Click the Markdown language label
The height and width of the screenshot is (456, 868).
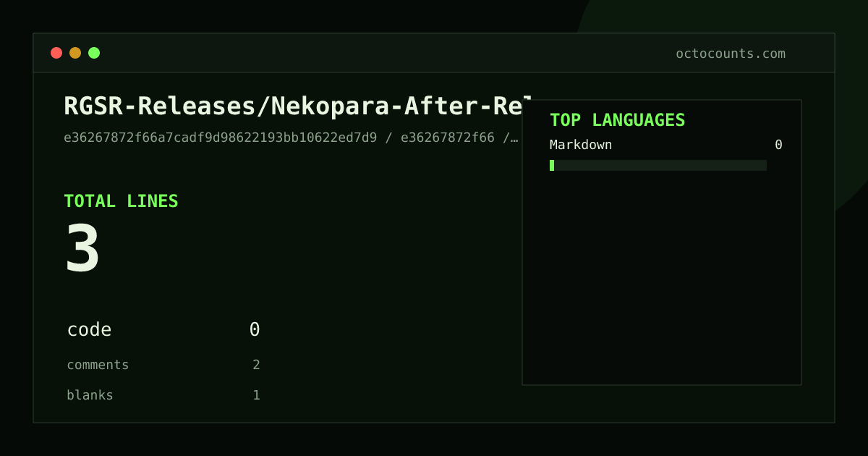click(581, 145)
